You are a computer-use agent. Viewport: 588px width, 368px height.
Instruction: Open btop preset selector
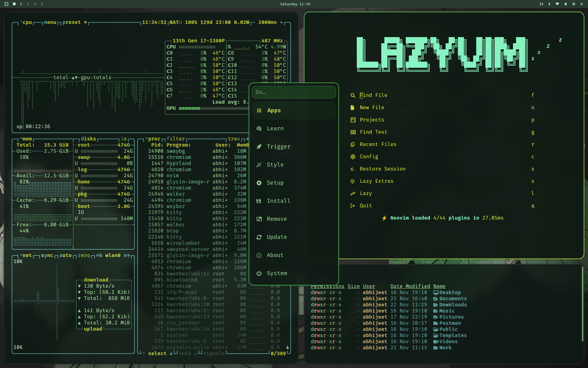click(75, 22)
